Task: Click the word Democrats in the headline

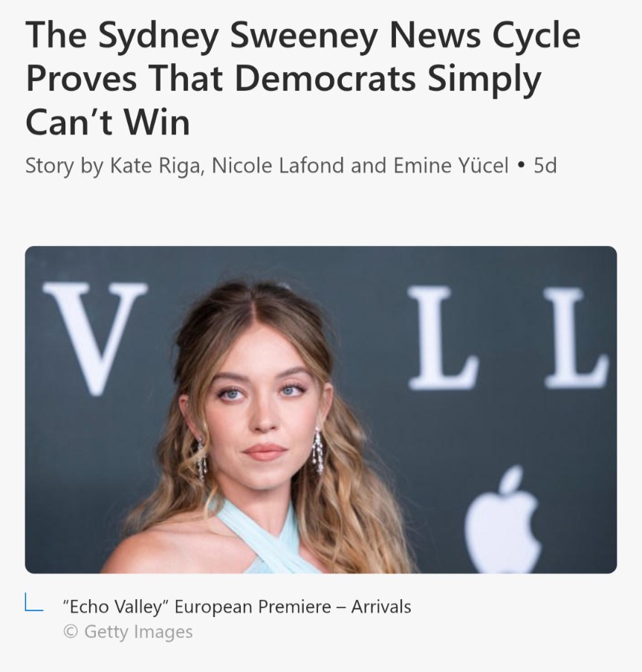Action: 325,79
